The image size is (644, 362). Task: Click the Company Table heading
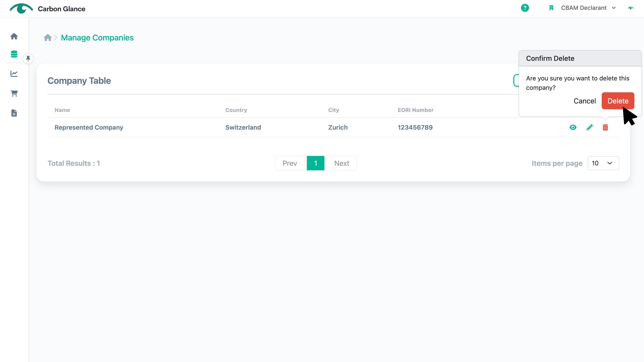pyautogui.click(x=79, y=81)
